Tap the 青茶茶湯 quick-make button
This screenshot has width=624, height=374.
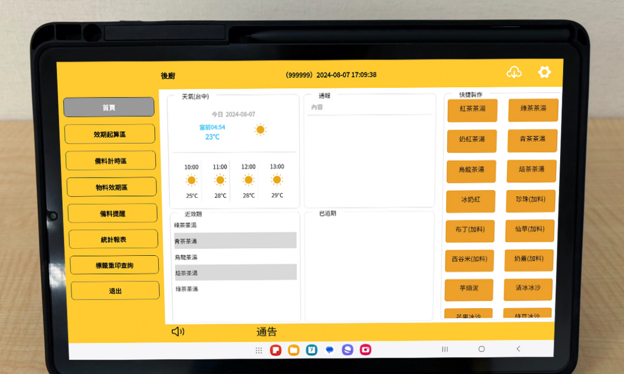click(532, 140)
